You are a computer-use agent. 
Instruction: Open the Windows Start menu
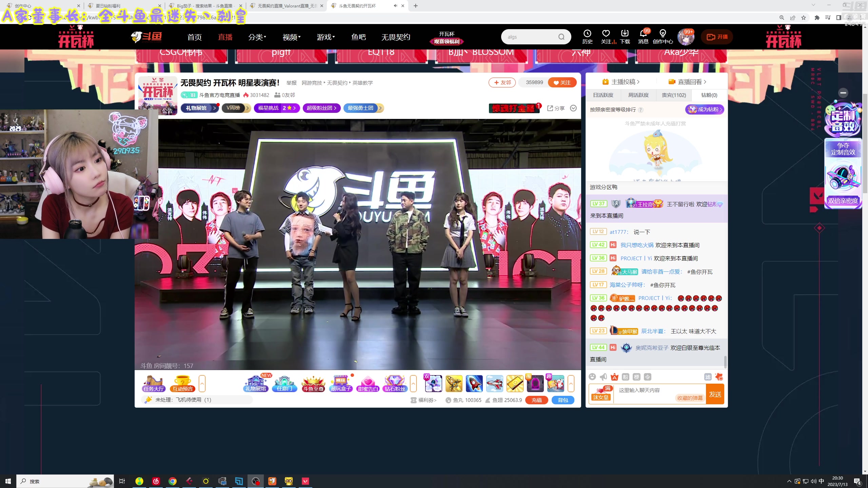[x=8, y=481]
